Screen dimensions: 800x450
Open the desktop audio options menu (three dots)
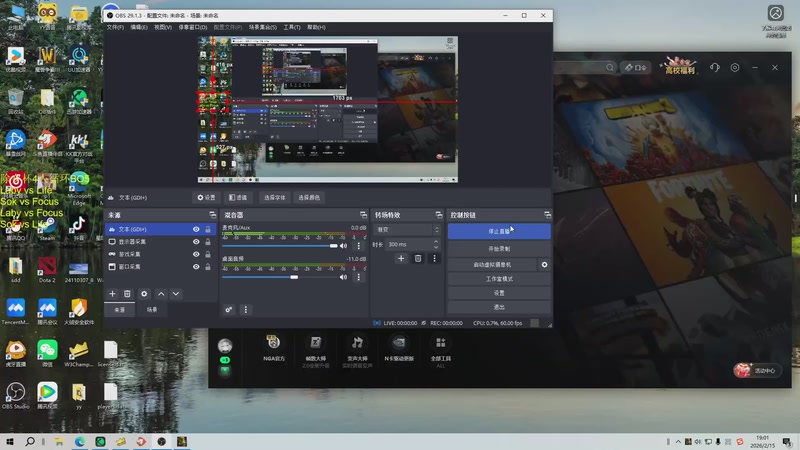point(359,277)
